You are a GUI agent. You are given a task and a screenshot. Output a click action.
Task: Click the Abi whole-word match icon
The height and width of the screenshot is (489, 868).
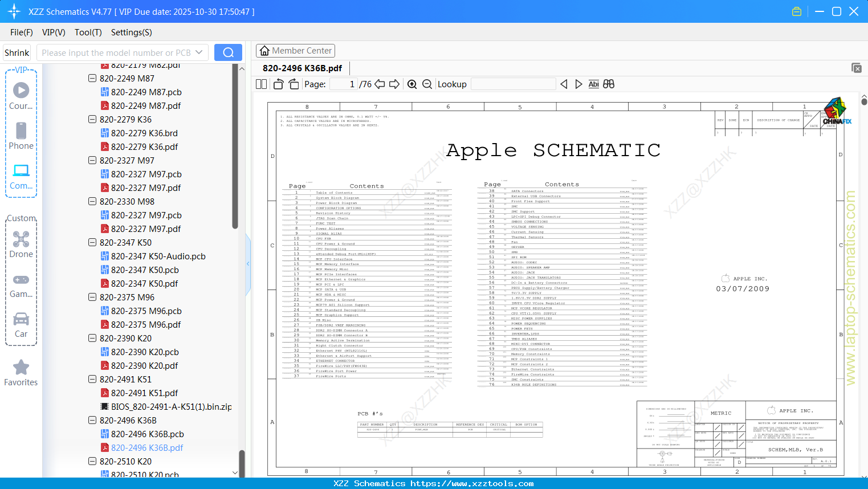[x=594, y=84]
